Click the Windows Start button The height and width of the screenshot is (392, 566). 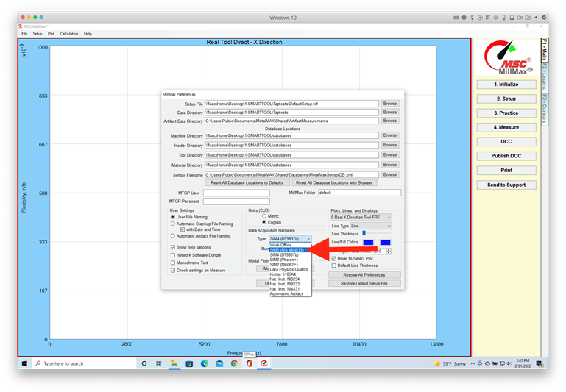[24, 363]
